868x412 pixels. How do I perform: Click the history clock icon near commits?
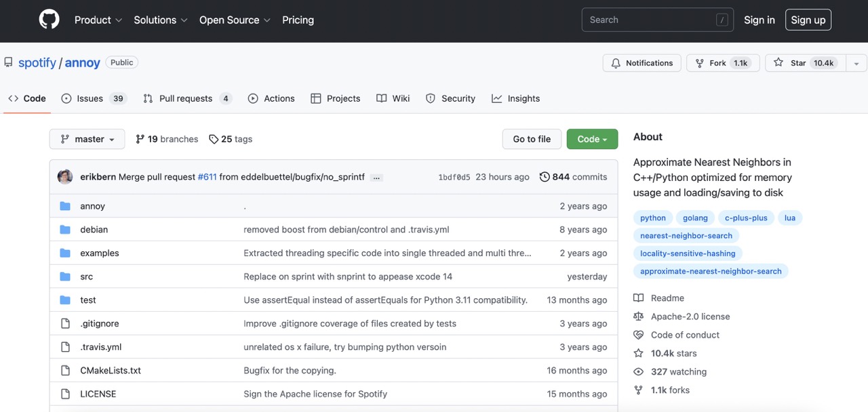[545, 177]
